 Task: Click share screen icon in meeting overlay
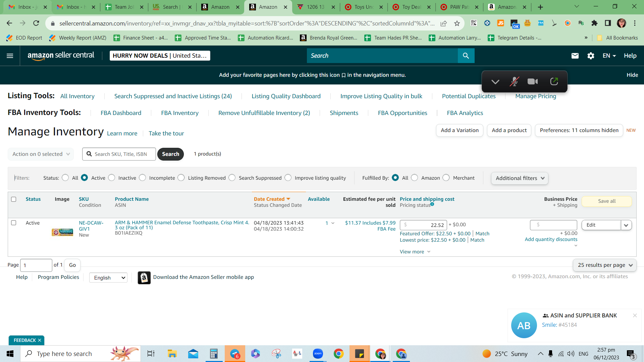[554, 81]
